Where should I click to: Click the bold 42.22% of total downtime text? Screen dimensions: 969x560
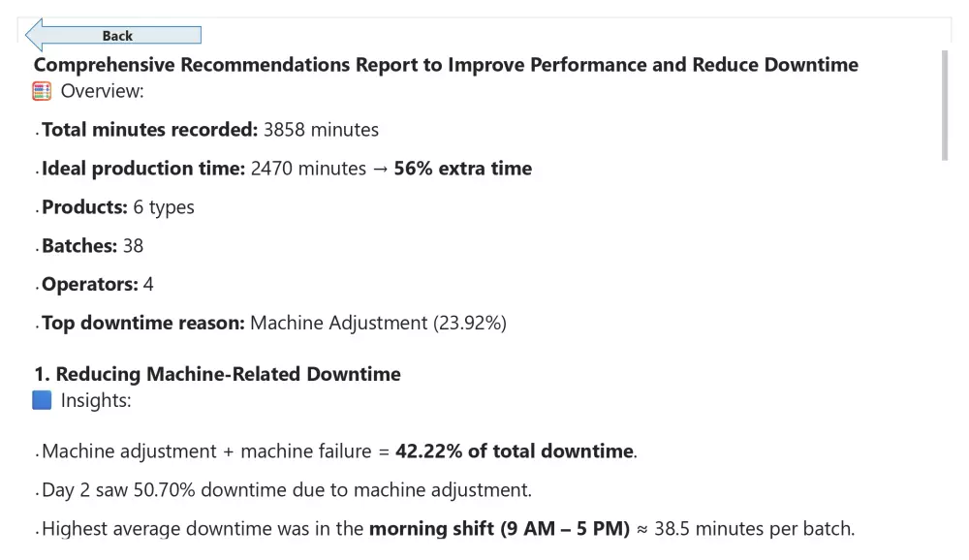click(x=515, y=451)
